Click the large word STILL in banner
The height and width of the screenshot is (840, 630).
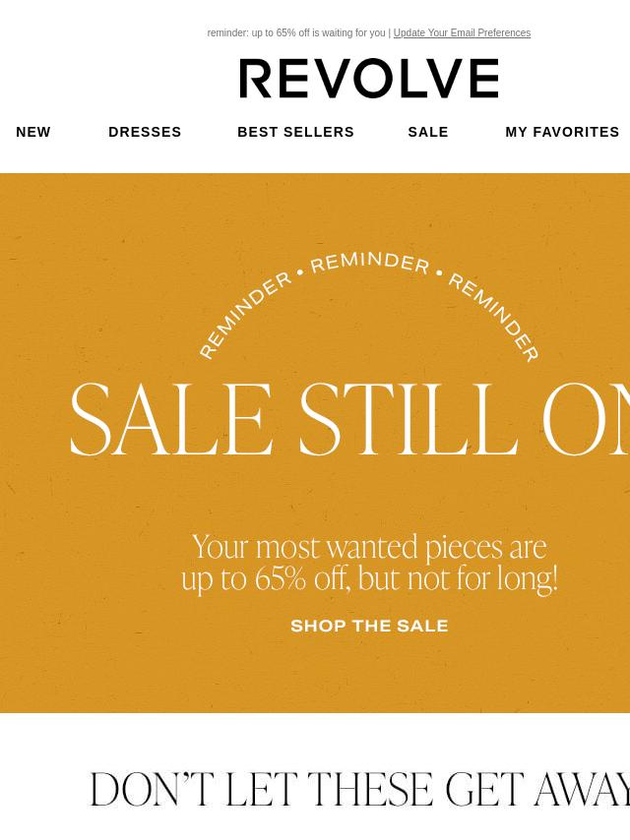point(409,419)
